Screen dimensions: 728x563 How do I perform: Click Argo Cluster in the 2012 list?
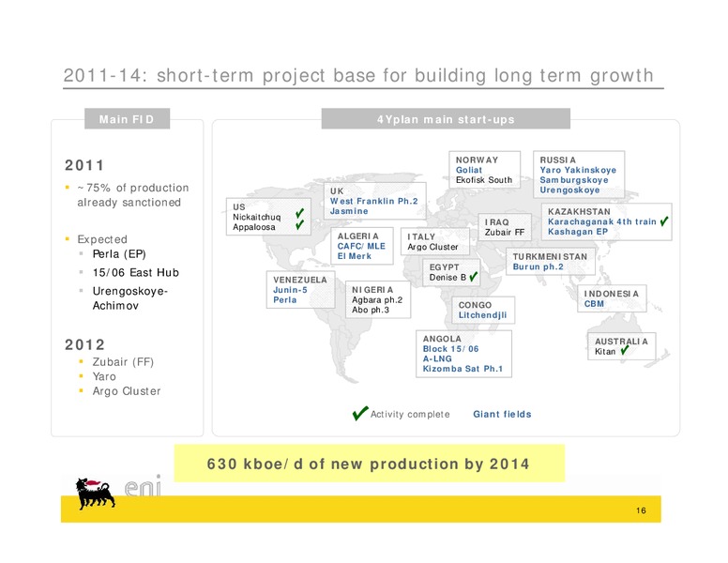click(x=127, y=391)
